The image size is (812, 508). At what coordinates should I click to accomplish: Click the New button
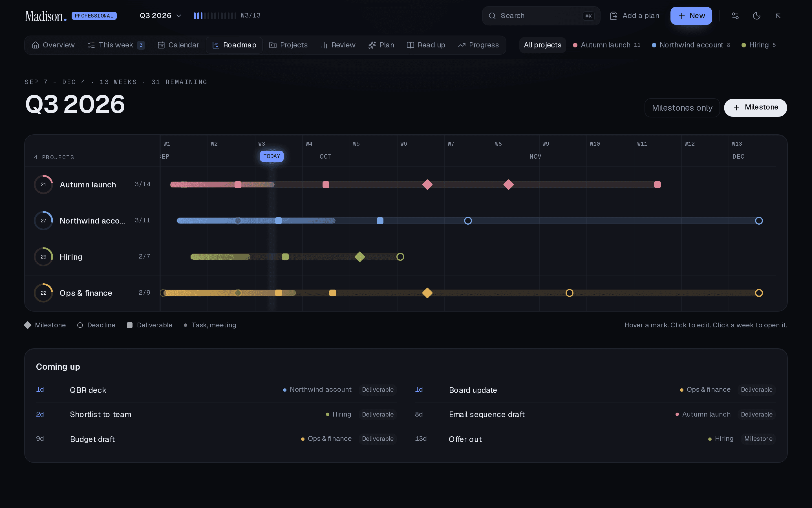[x=691, y=16]
